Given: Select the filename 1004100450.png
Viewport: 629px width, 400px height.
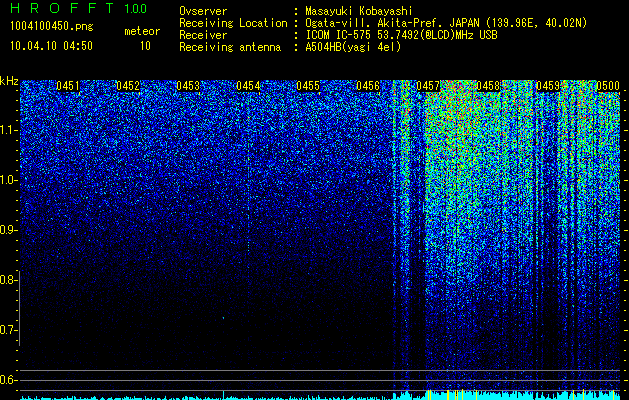Looking at the screenshot, I should [x=52, y=27].
